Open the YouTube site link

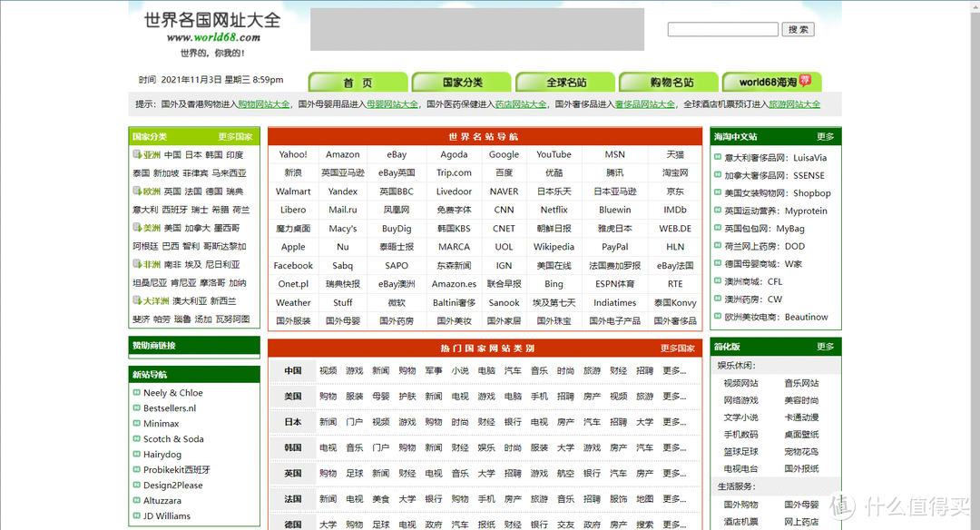click(x=554, y=154)
